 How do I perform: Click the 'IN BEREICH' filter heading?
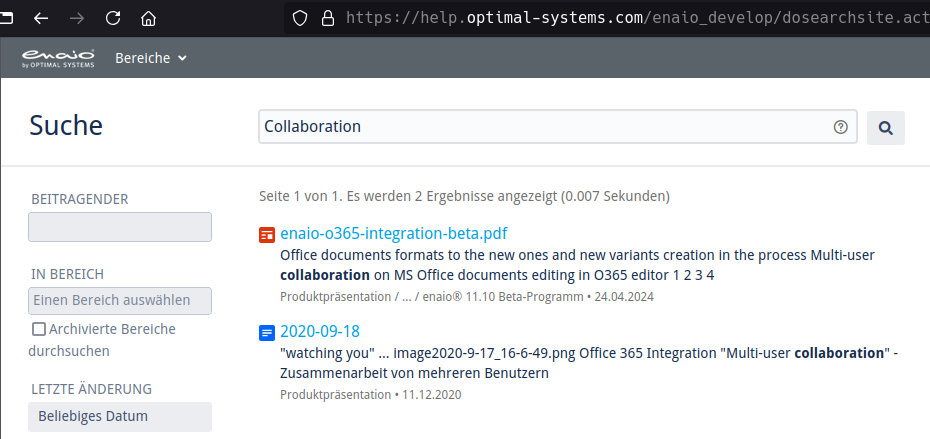(x=68, y=274)
